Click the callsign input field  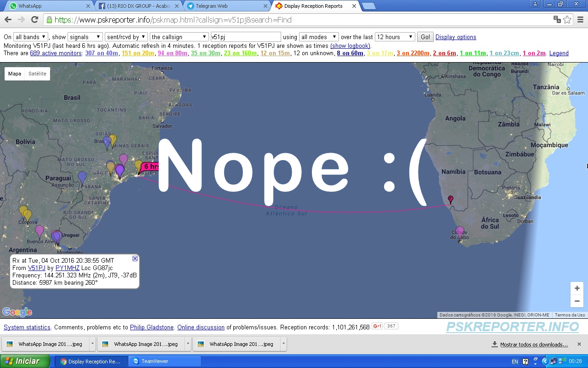tap(245, 37)
